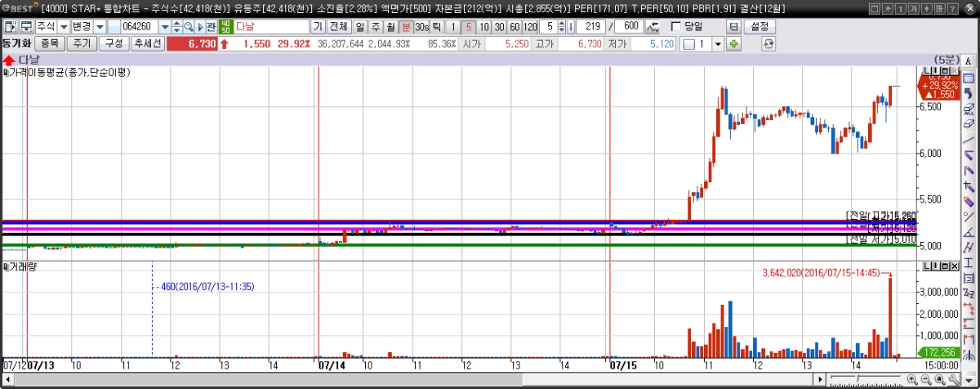Image resolution: width=980 pixels, height=389 pixels.
Task: Click the refresh icon in second toolbar row
Action: (768, 43)
